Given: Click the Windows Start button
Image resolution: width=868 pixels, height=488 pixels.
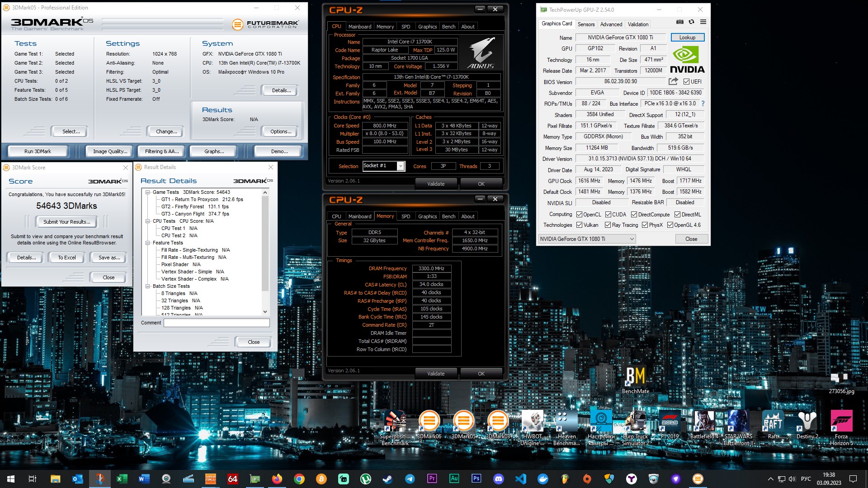Looking at the screenshot, I should [x=11, y=479].
